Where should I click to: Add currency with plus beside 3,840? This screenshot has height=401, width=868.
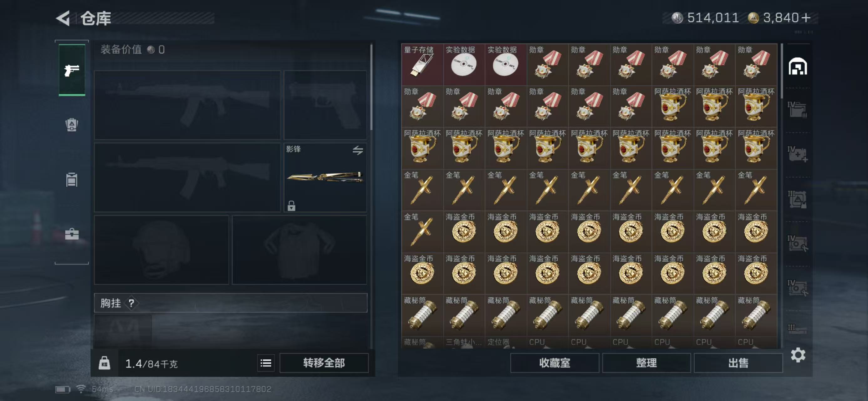pyautogui.click(x=806, y=18)
